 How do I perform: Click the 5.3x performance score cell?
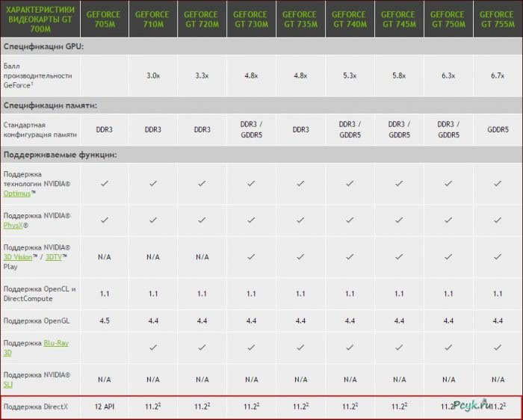coord(350,75)
